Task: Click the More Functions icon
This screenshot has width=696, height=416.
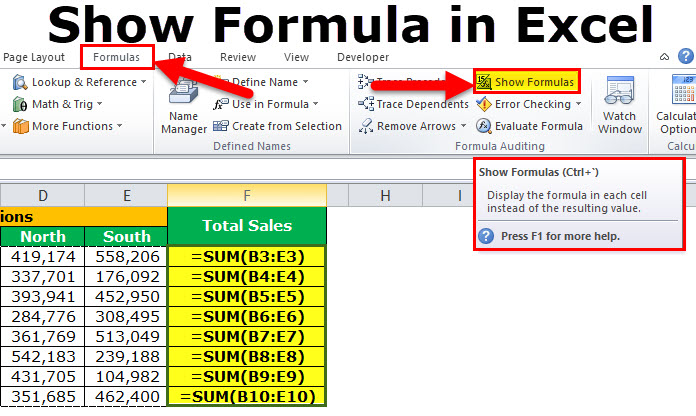Action: [x=20, y=126]
